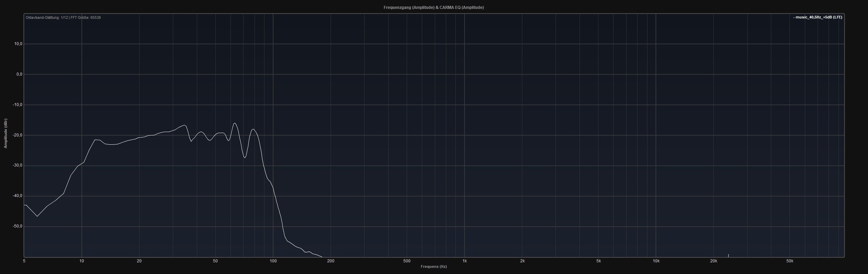868x274 pixels.
Task: Select the "music_40,5Hz_+5dB (LFE)" legend entry
Action: (818, 17)
